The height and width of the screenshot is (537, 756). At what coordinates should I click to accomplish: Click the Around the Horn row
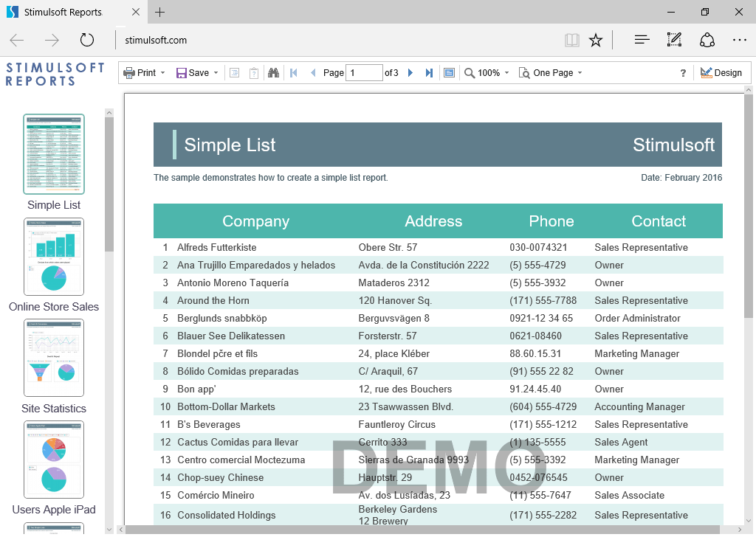coord(439,300)
